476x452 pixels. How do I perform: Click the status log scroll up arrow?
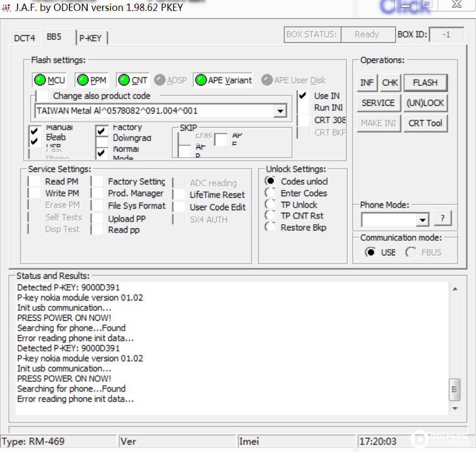[x=455, y=289]
